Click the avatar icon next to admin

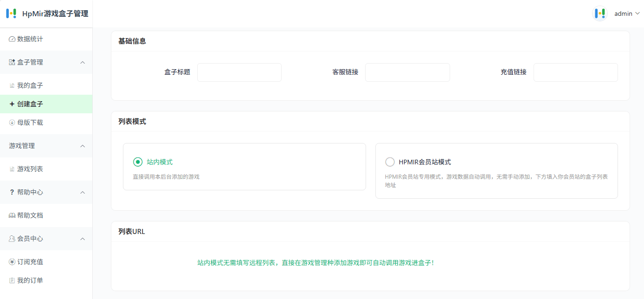point(599,13)
